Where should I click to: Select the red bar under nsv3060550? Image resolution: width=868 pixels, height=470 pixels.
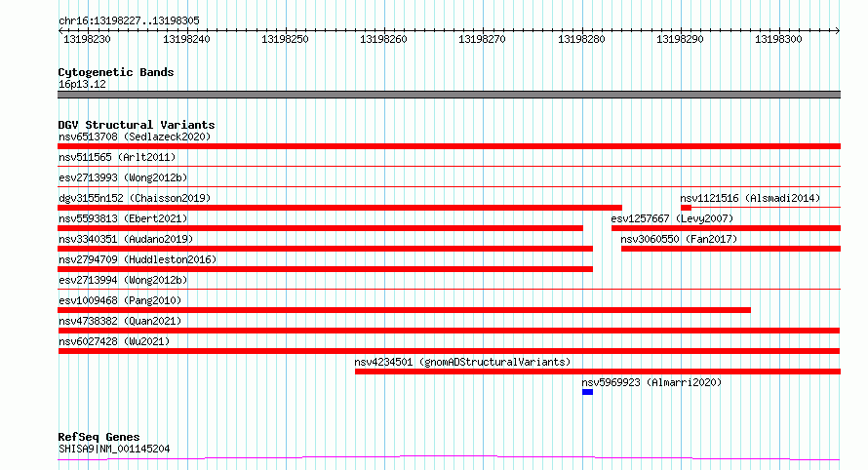point(730,249)
